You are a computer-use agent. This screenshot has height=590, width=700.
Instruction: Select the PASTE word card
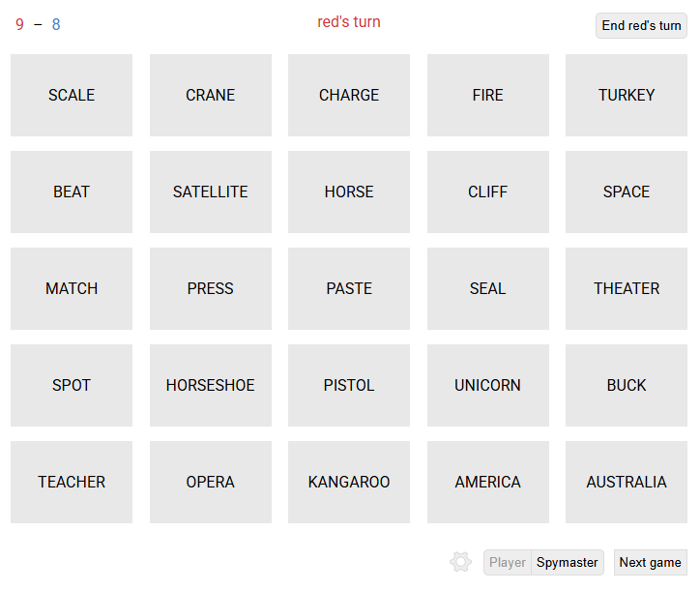click(x=349, y=288)
